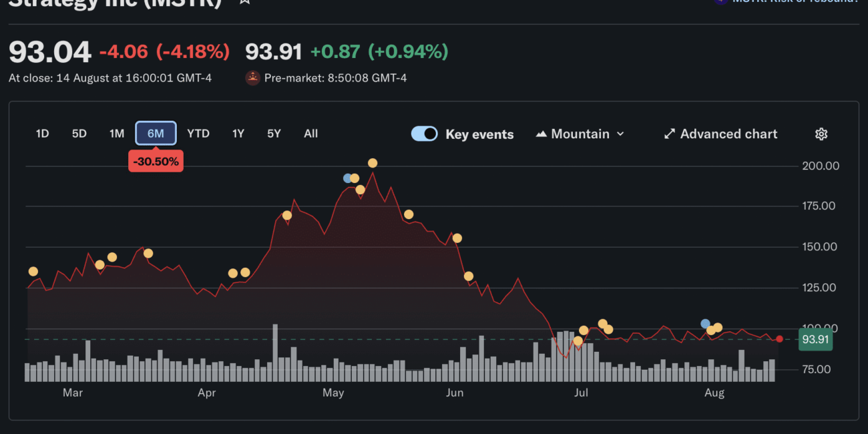Switch chart to 5Y range
The image size is (868, 434).
(x=274, y=134)
